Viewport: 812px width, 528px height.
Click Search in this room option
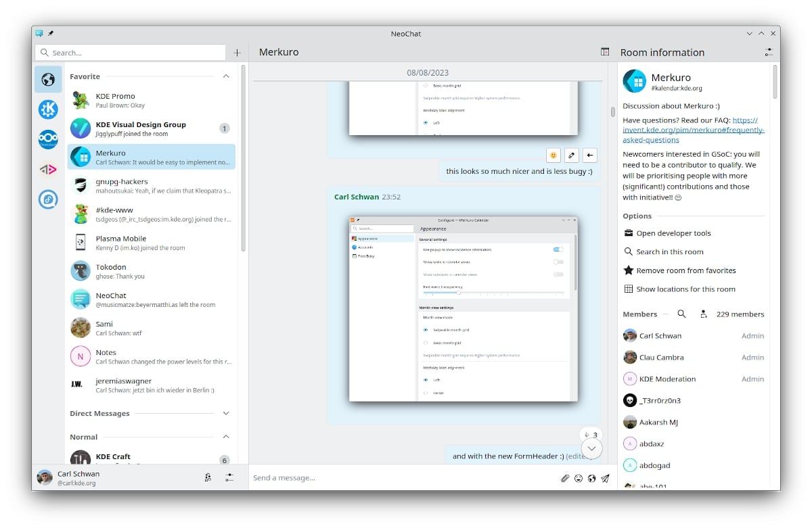pyautogui.click(x=694, y=251)
